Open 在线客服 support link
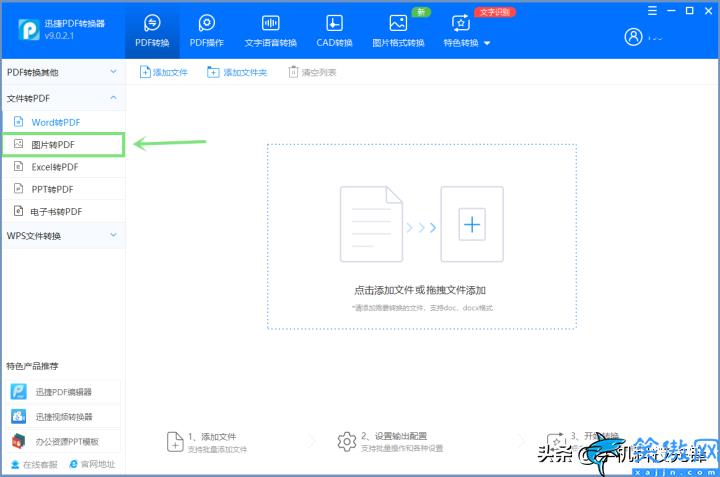The width and height of the screenshot is (720, 477). 34,465
